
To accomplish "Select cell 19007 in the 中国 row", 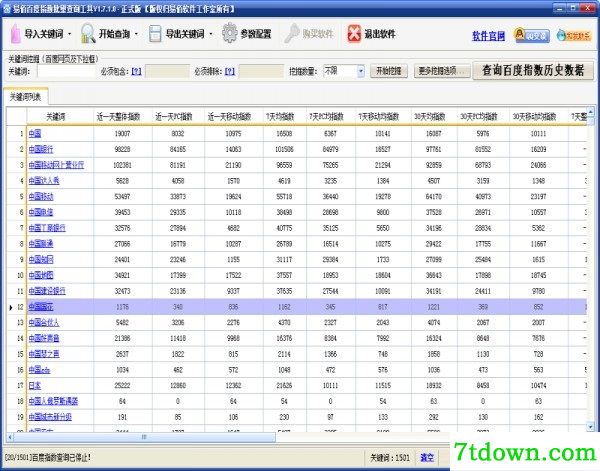I will point(122,134).
